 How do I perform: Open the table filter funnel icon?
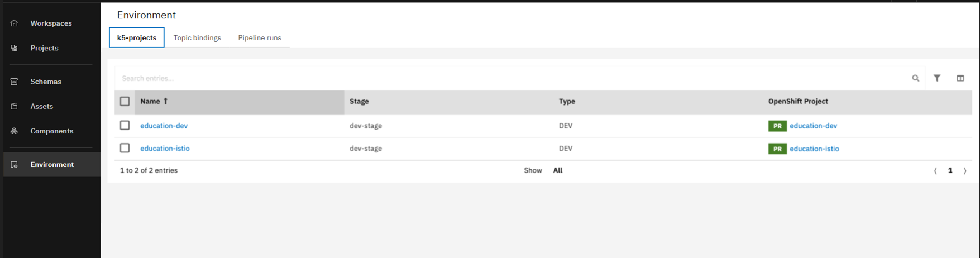click(937, 78)
